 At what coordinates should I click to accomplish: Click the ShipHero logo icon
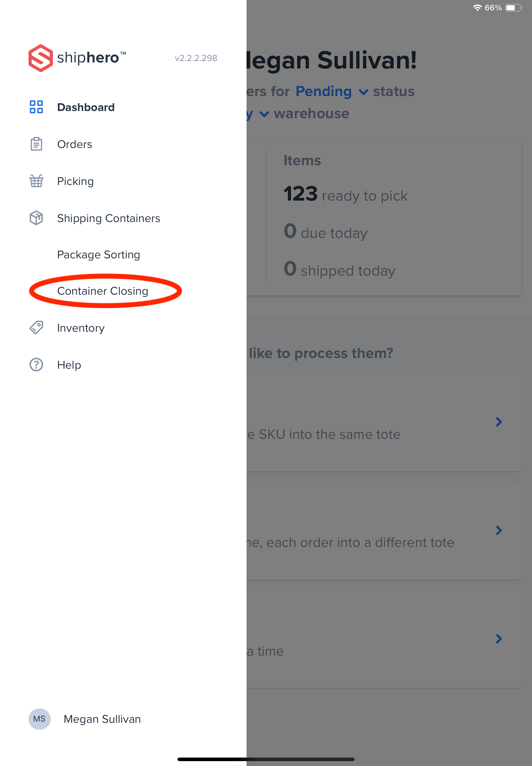click(x=40, y=58)
